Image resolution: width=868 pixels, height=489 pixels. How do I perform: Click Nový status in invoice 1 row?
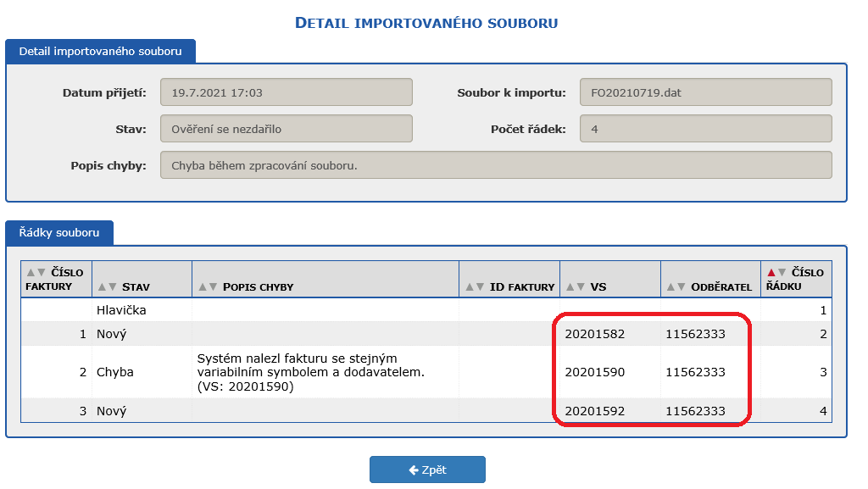coord(111,334)
